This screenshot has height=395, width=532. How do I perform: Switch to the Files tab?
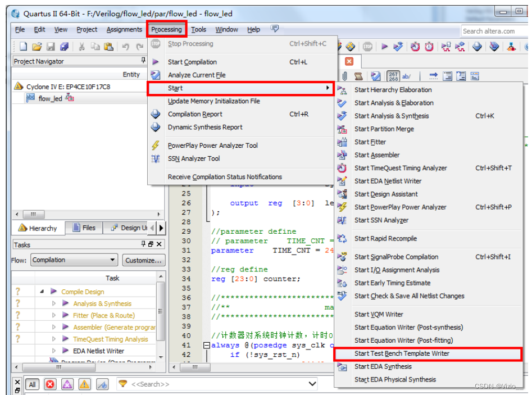84,228
